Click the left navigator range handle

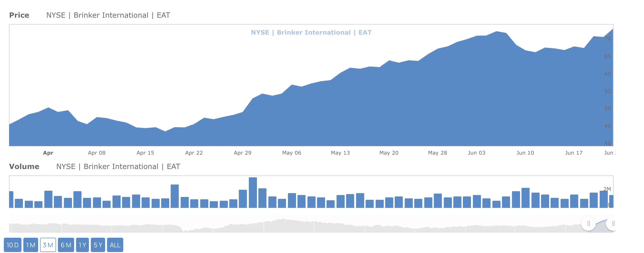[x=588, y=223]
